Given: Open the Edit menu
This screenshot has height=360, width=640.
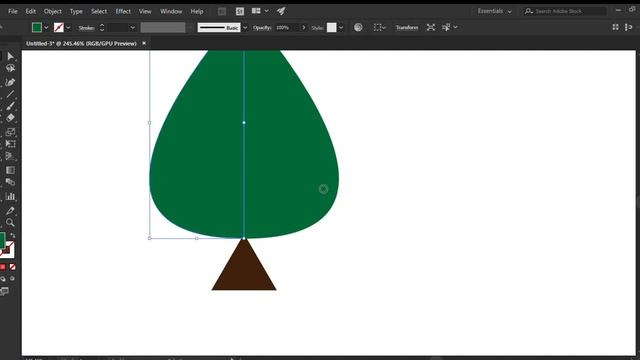Looking at the screenshot, I should coord(31,11).
